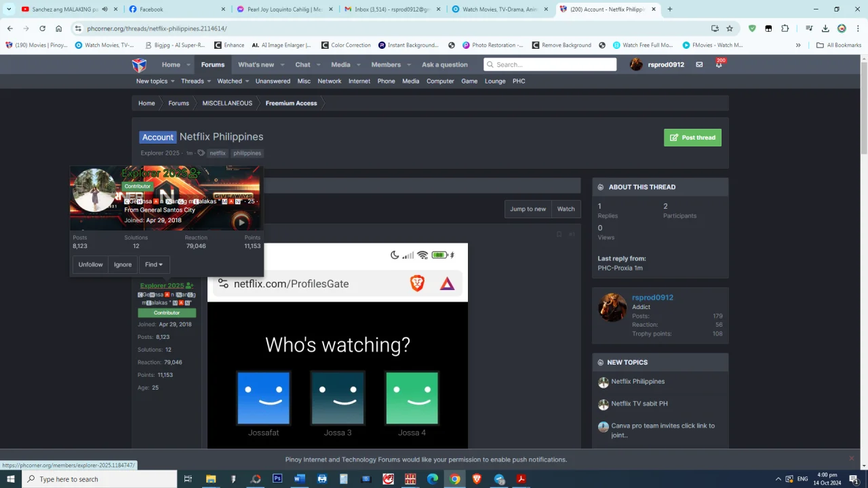The width and height of the screenshot is (868, 488).
Task: Open the browser tab search dropdown
Action: 9,9
